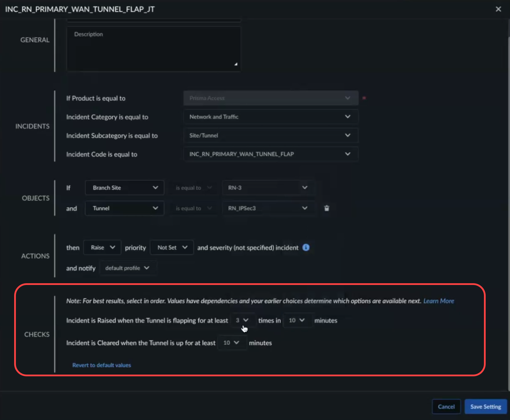The image size is (510, 420).
Task: Click Revert to default values
Action: [x=102, y=365]
